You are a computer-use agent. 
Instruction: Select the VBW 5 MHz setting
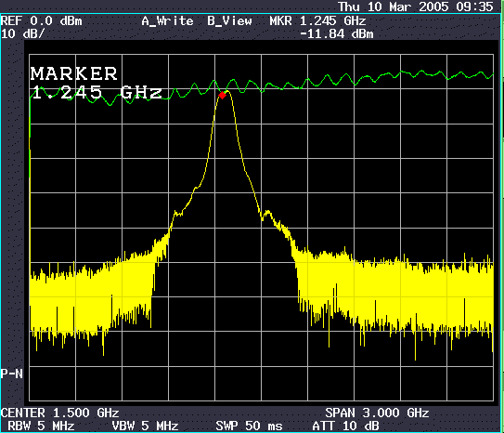(x=145, y=426)
